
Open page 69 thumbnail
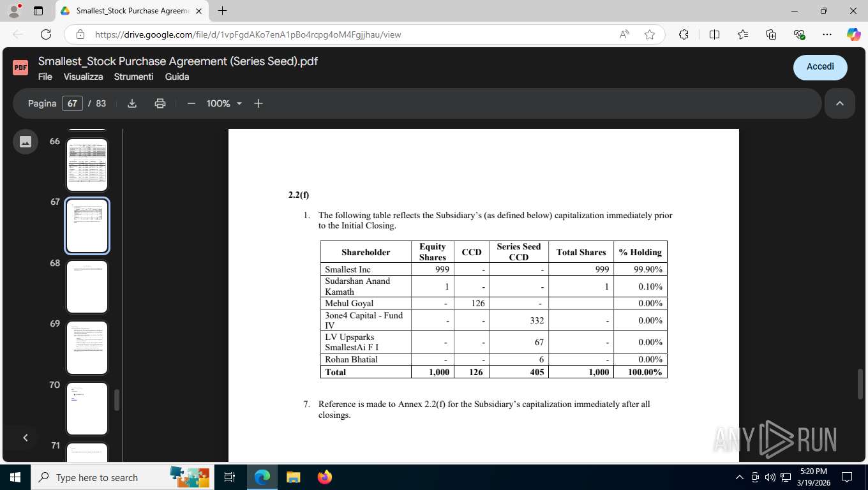point(87,347)
